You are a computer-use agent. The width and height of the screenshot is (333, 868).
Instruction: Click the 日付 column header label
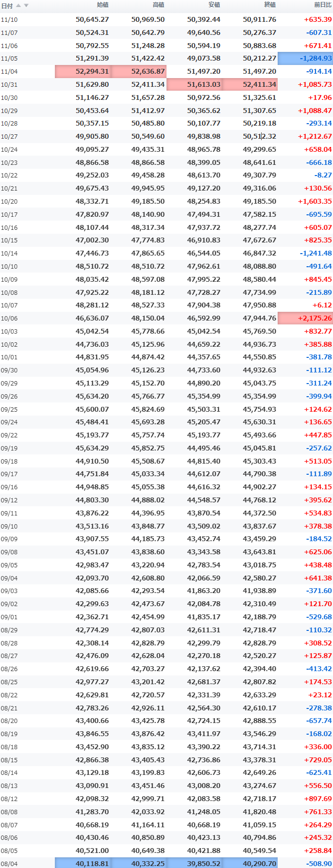[7, 6]
